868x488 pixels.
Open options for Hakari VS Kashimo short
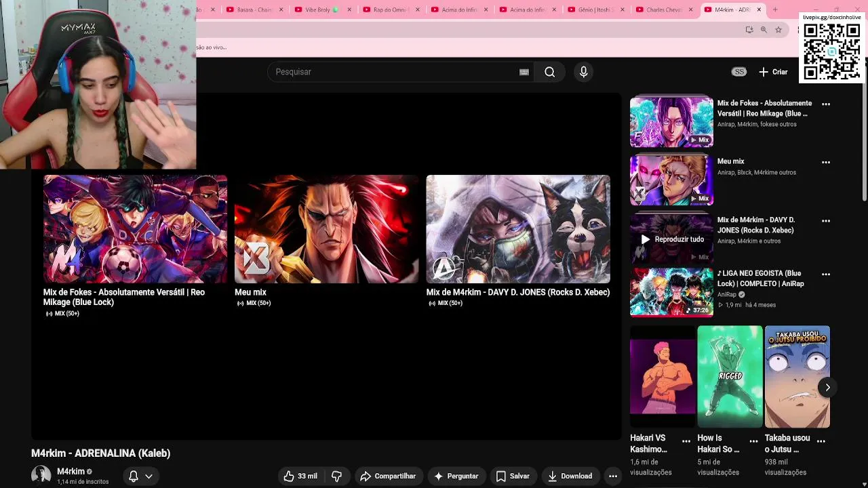pos(686,441)
